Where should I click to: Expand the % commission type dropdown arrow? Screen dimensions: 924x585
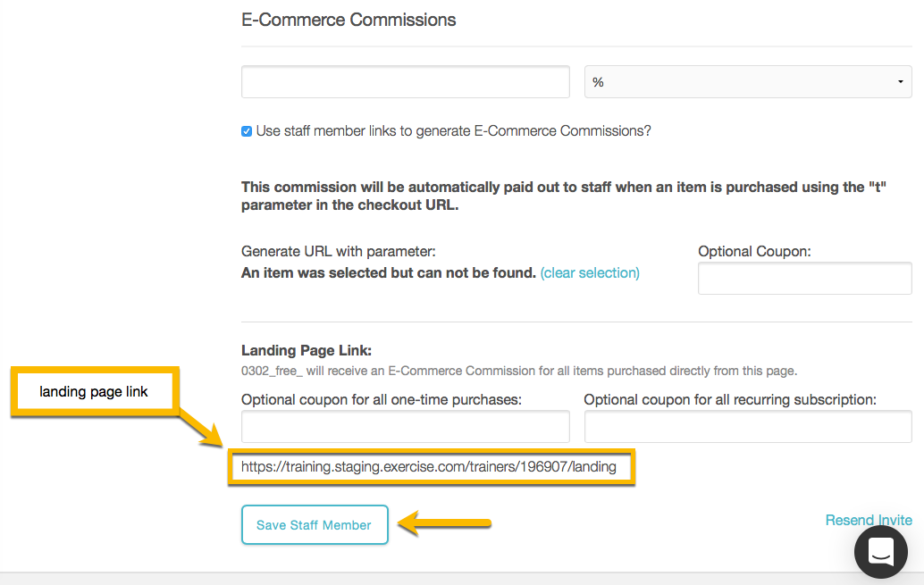(x=901, y=82)
